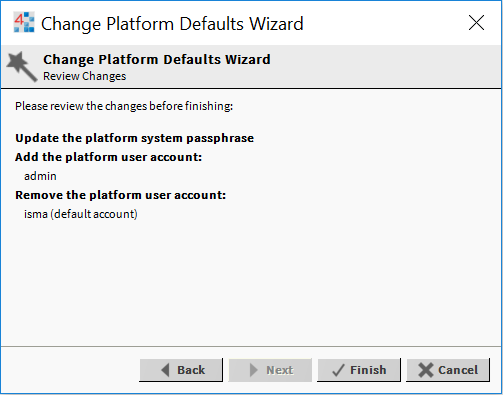Click 'Add the platform user account:' heading
Viewport: 503px width, 395px height.
coord(109,157)
